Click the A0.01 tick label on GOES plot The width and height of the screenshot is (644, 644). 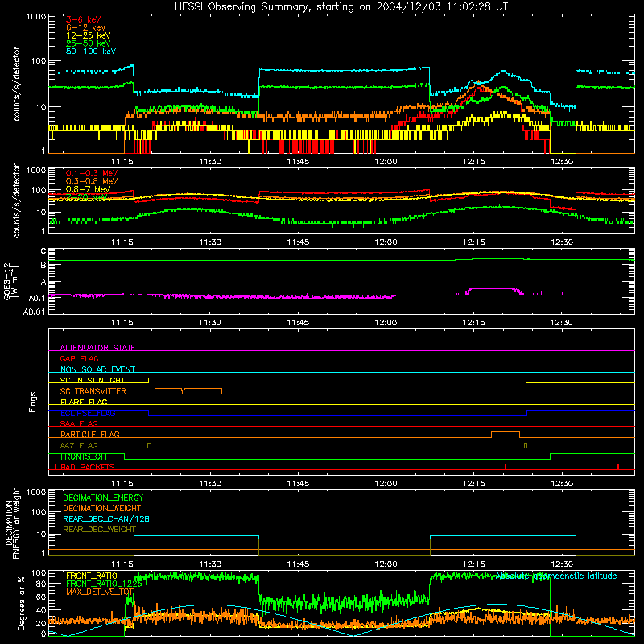[x=34, y=312]
